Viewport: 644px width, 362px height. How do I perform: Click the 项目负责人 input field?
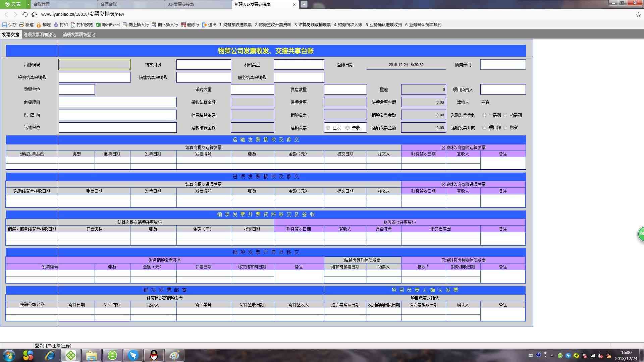pos(503,89)
